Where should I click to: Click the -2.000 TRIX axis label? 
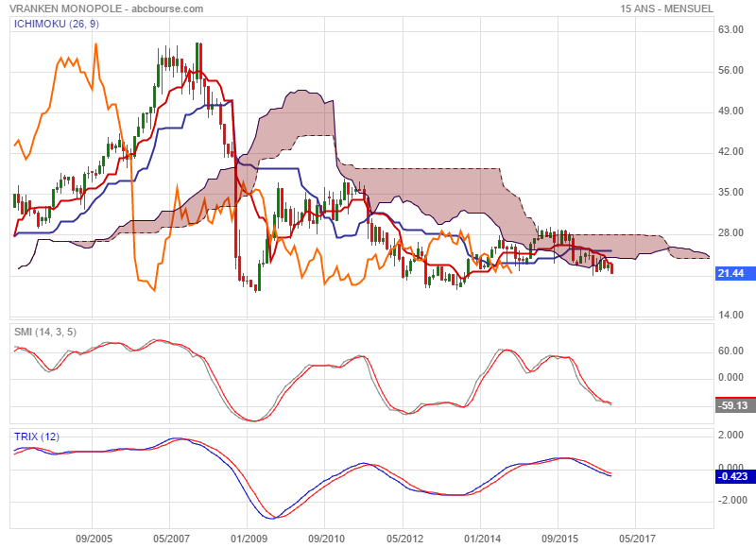pyautogui.click(x=732, y=500)
